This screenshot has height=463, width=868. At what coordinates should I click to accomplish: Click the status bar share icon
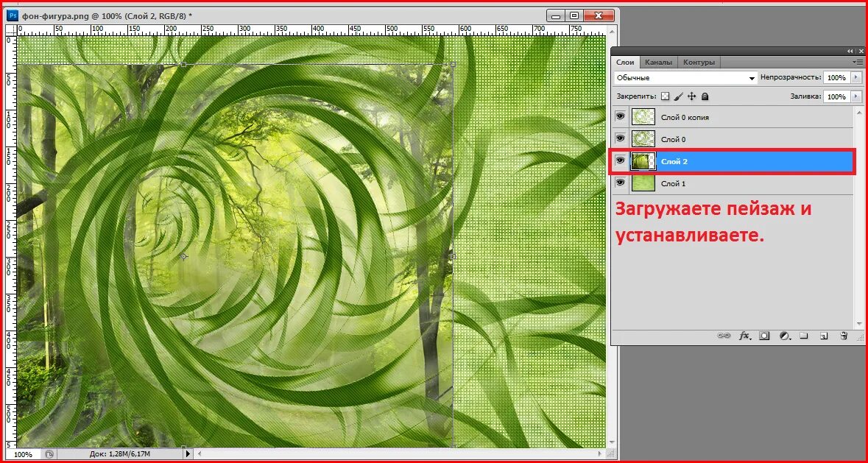[x=49, y=454]
